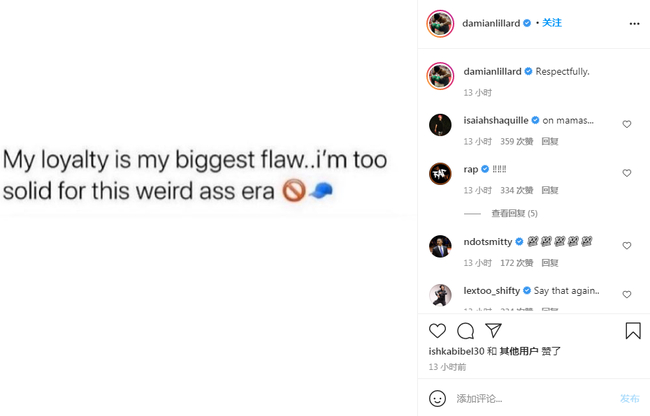Viewport: 650px width, 416px height.
Task: Like rap's comment
Action: 627,174
